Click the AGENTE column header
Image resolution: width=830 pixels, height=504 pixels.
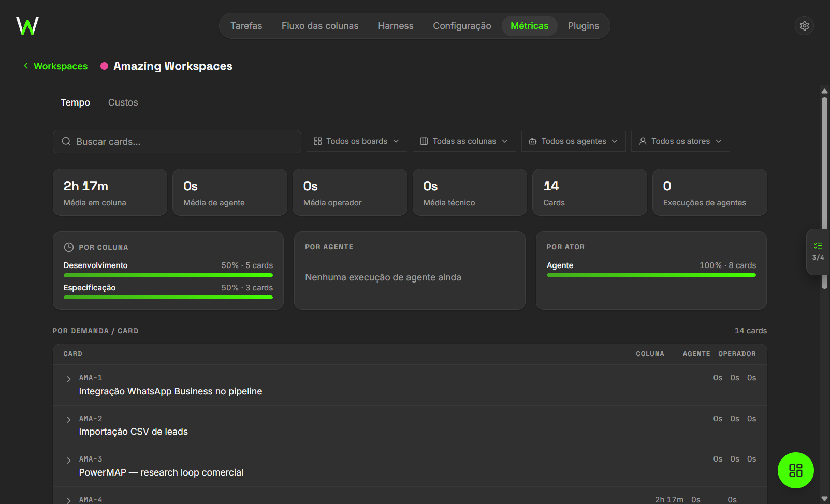tap(696, 354)
